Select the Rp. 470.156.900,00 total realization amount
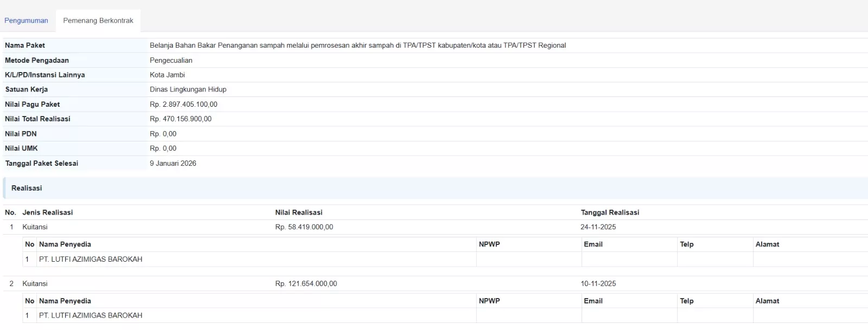The width and height of the screenshot is (868, 330). click(x=181, y=119)
